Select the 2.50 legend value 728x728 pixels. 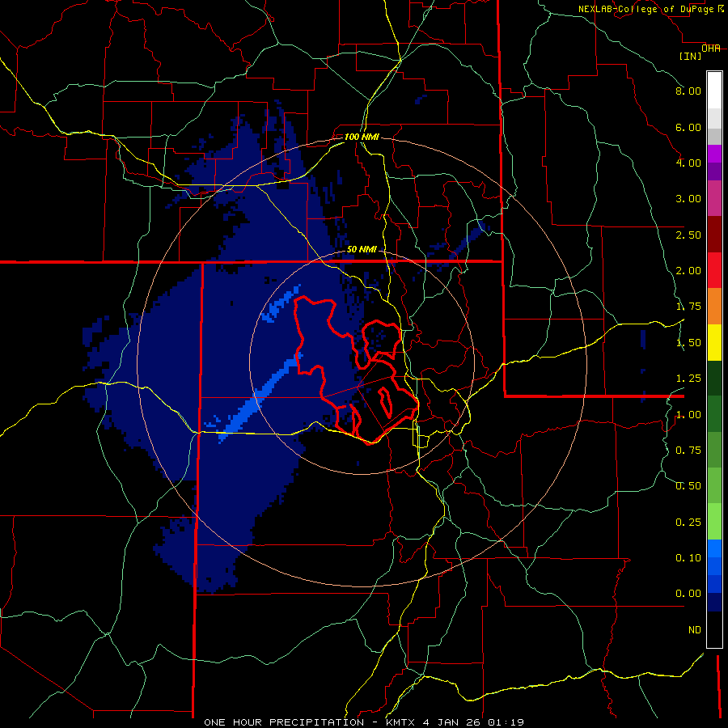pos(688,235)
